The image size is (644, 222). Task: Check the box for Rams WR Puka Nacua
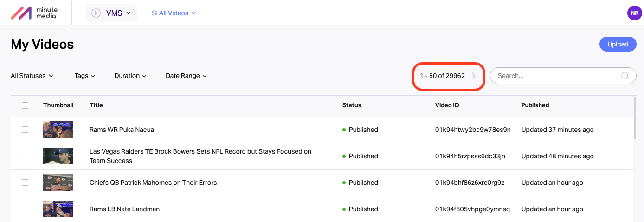[x=25, y=130]
